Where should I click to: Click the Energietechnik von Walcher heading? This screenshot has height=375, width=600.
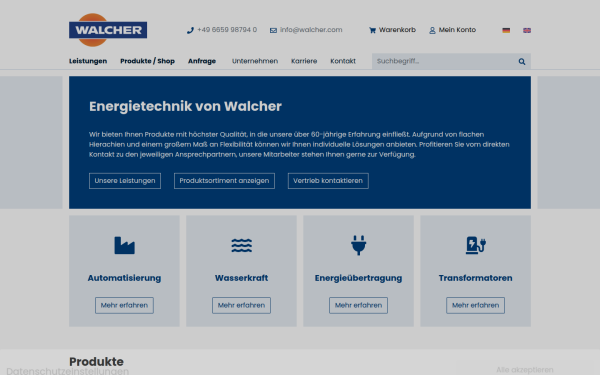pyautogui.click(x=185, y=106)
